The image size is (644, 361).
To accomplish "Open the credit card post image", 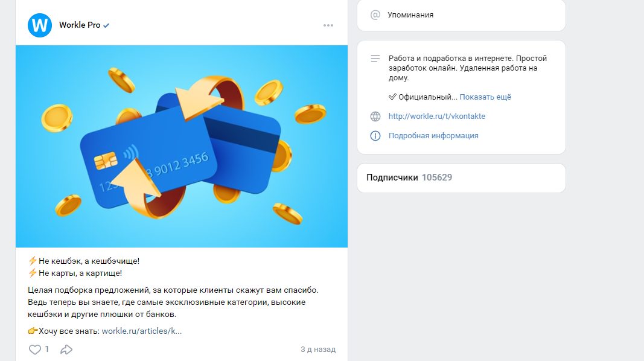I will point(182,146).
